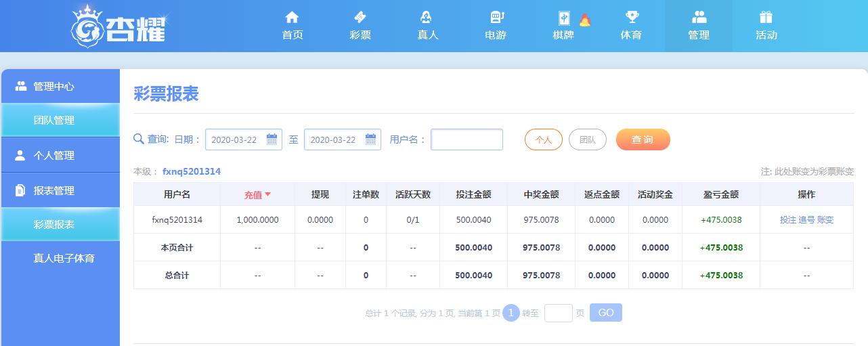Viewport: 868px width, 346px height.
Task: Click the 彩票 ticket icon
Action: point(360,17)
